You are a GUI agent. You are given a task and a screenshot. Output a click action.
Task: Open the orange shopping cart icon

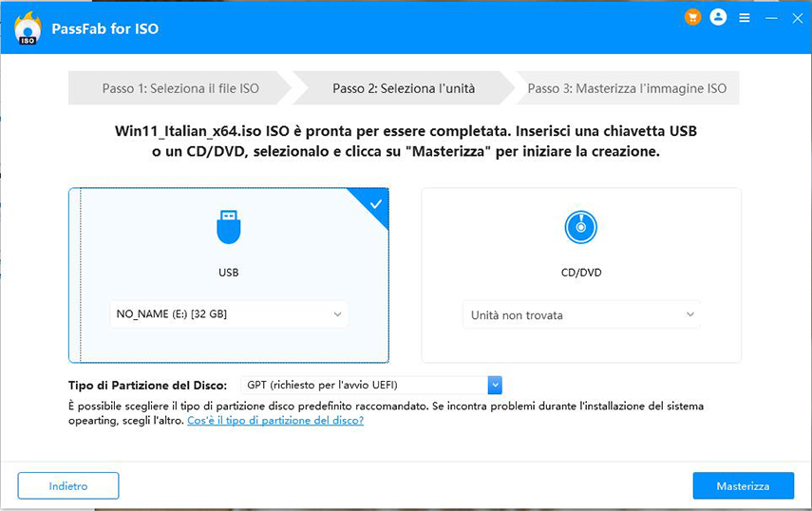tap(692, 17)
